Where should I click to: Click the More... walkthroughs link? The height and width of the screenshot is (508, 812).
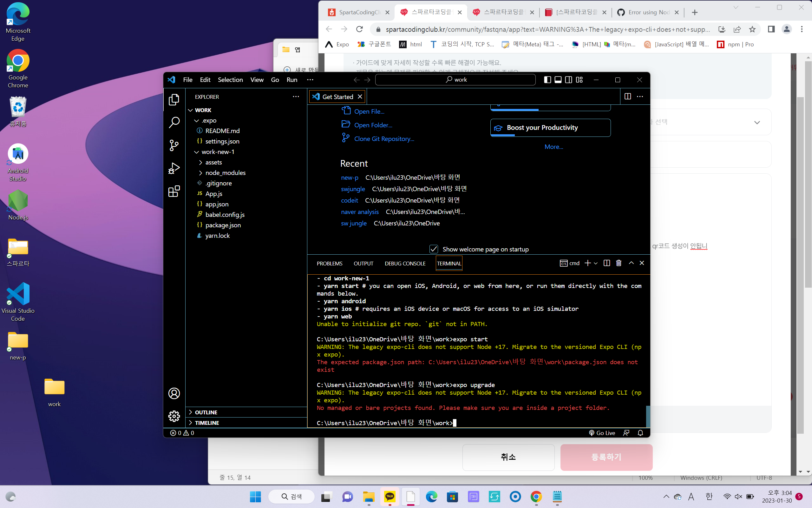[x=553, y=146]
